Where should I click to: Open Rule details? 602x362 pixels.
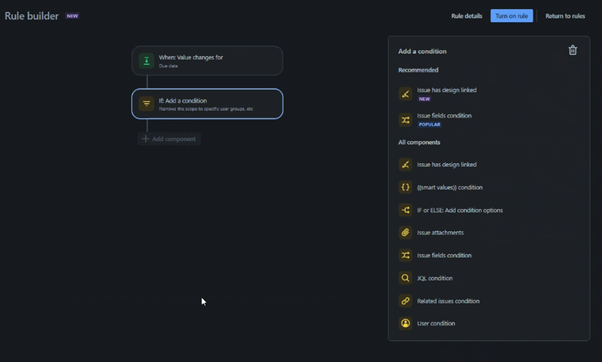pyautogui.click(x=466, y=16)
